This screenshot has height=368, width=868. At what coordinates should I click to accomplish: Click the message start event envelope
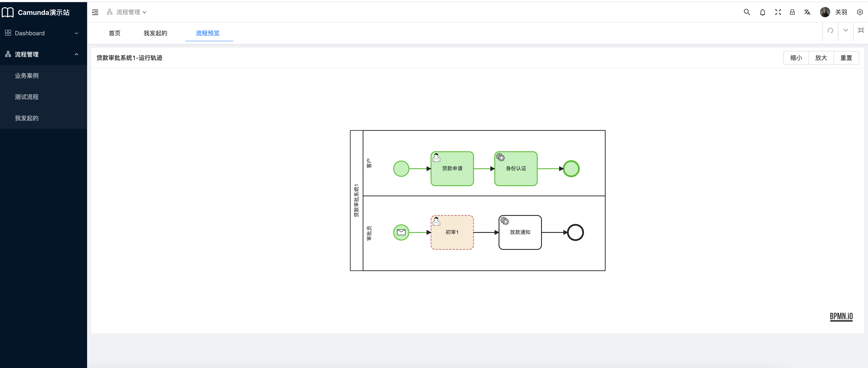click(x=401, y=232)
